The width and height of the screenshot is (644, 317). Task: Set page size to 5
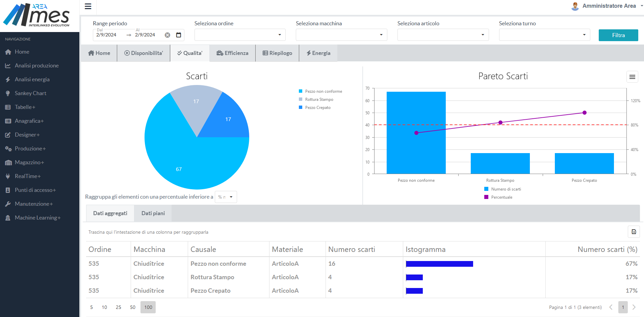92,307
